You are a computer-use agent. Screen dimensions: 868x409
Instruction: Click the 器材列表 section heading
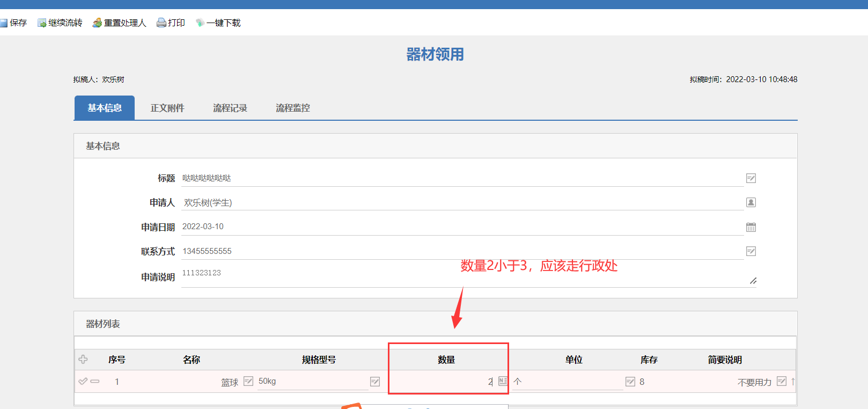[103, 324]
